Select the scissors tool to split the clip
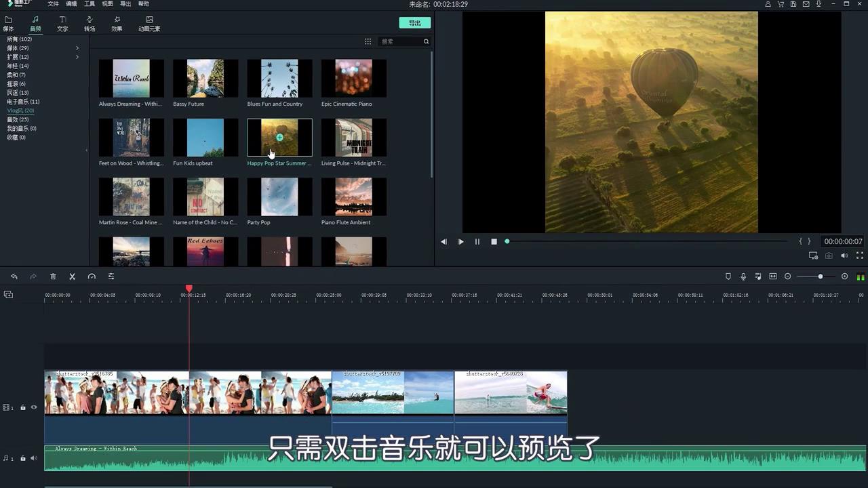This screenshot has height=488, width=868. (72, 276)
